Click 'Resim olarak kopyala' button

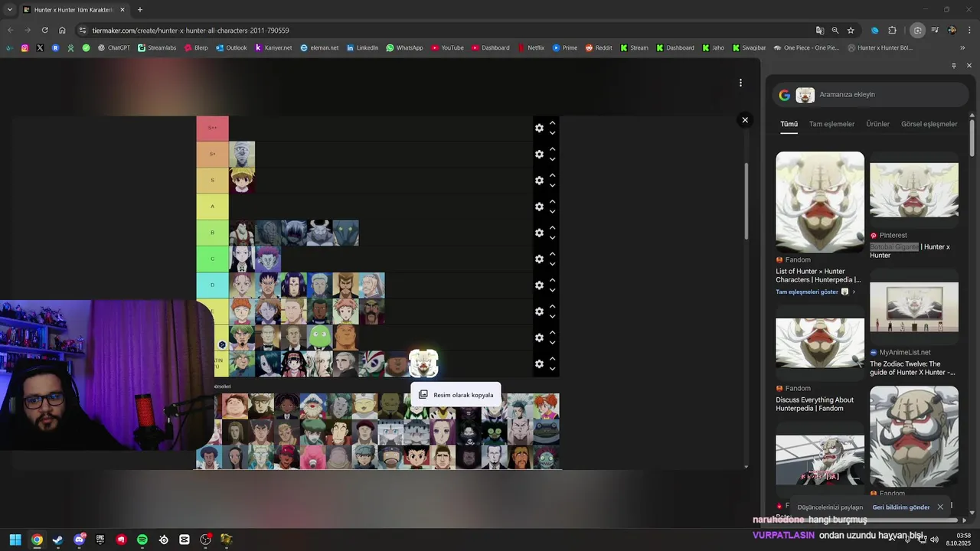456,395
